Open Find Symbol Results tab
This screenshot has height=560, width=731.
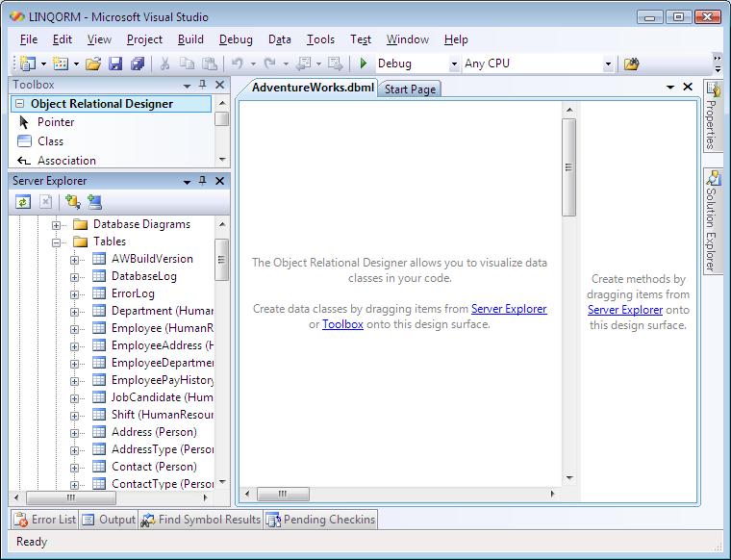[201, 520]
